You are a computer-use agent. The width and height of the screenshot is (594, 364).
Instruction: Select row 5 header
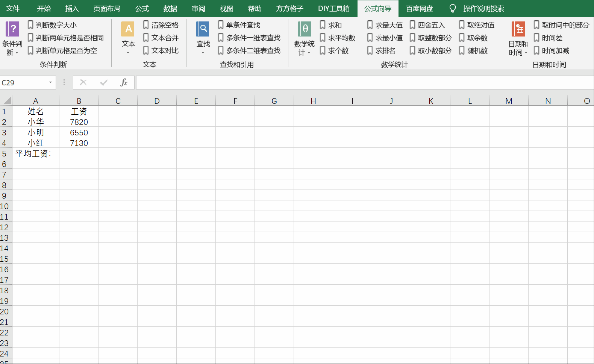click(6, 153)
